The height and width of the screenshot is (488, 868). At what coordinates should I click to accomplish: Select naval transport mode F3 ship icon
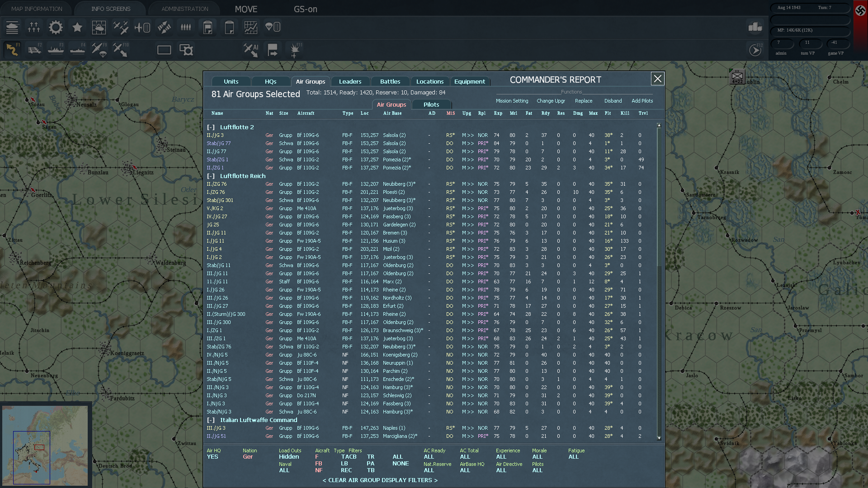click(x=56, y=50)
